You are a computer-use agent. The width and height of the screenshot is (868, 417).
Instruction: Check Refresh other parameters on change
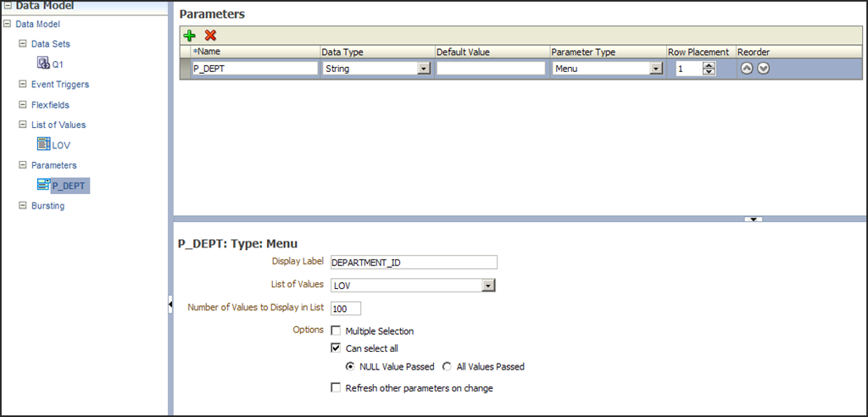(x=336, y=388)
